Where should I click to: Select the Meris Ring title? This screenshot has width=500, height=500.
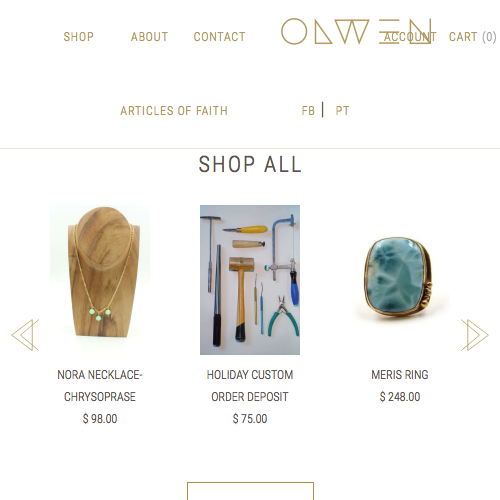400,375
